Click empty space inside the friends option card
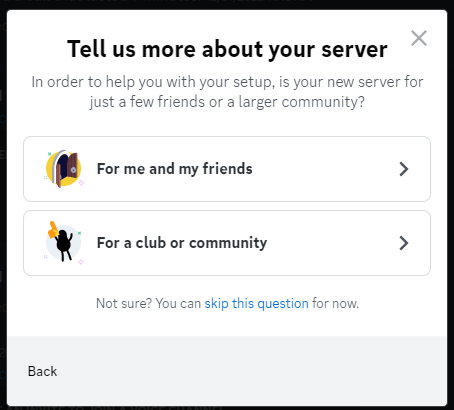454x410 pixels. click(327, 169)
